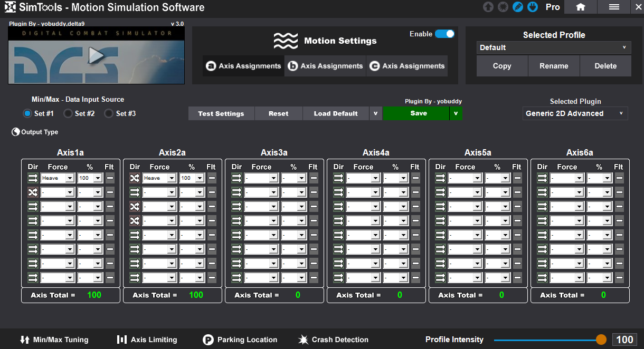The image size is (644, 349).
Task: Click the Test Settings button
Action: pyautogui.click(x=221, y=113)
